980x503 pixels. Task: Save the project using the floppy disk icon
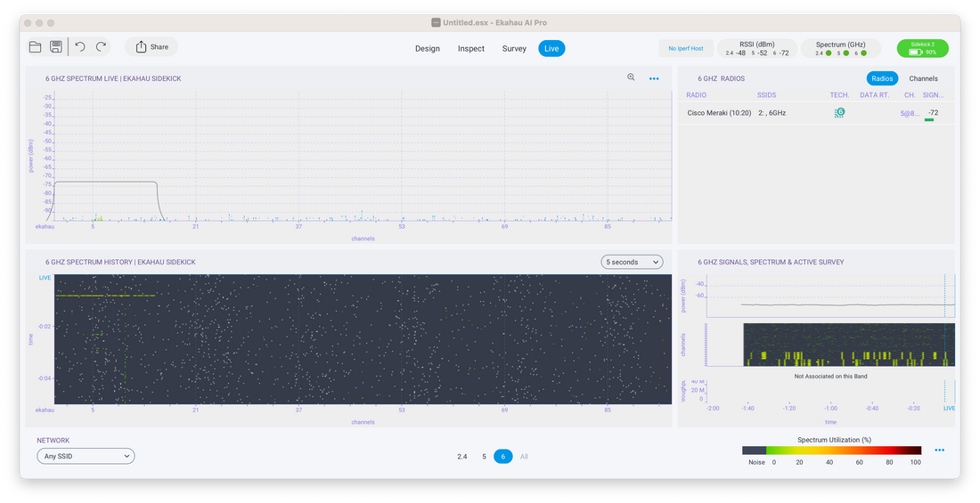pyautogui.click(x=56, y=47)
